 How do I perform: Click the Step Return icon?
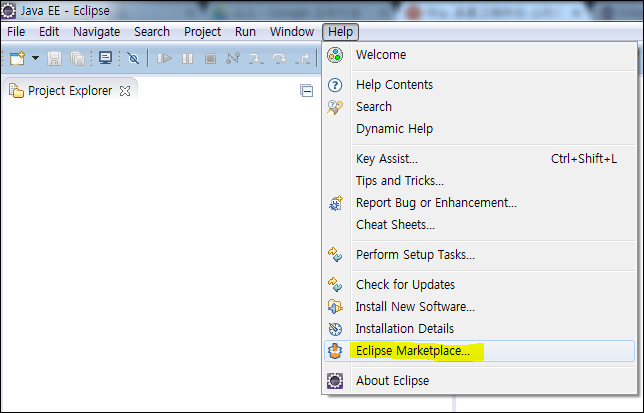coord(302,59)
